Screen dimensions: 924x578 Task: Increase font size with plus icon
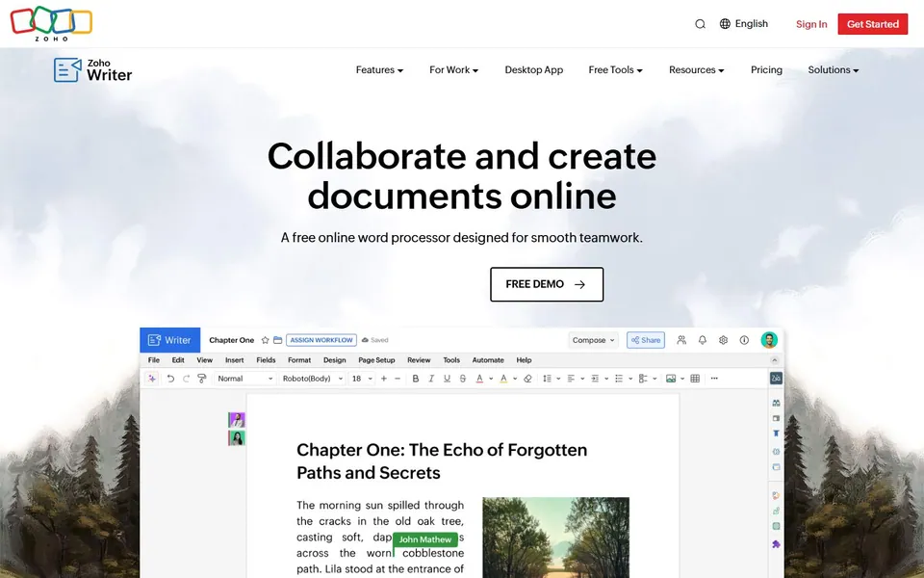[384, 379]
